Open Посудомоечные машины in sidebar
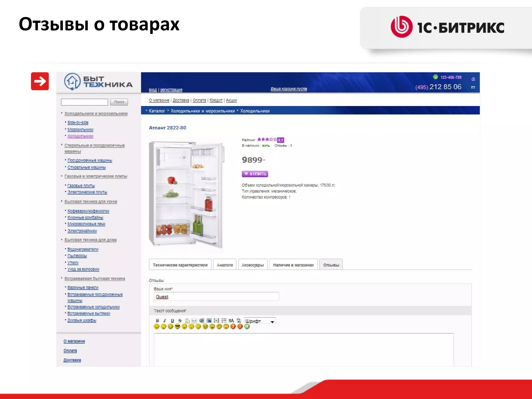 click(90, 160)
